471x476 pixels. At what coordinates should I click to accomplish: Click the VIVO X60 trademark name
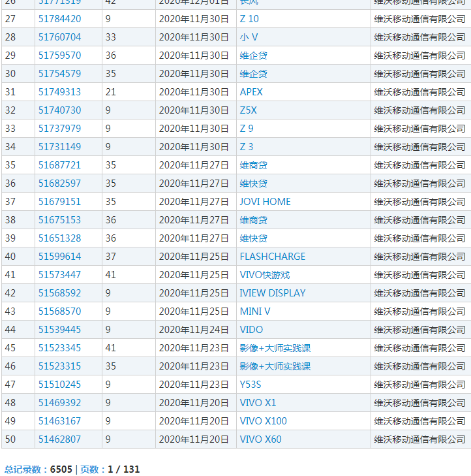[260, 439]
